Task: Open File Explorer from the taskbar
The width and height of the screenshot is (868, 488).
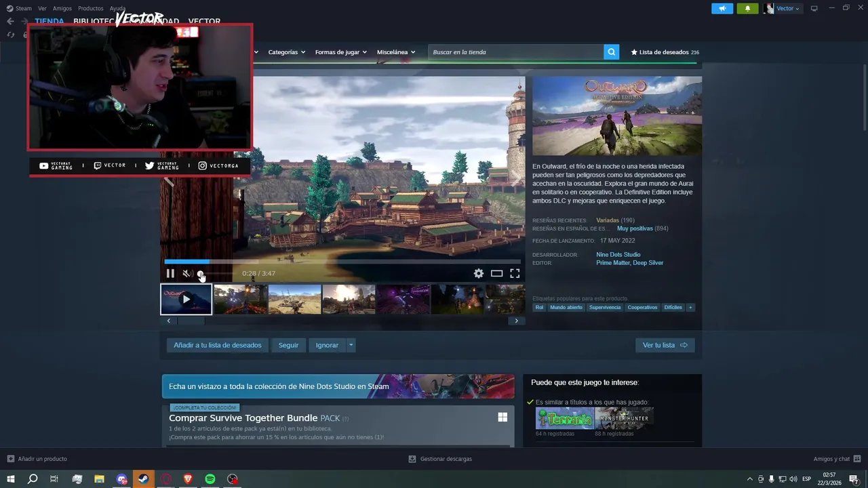Action: pyautogui.click(x=99, y=479)
